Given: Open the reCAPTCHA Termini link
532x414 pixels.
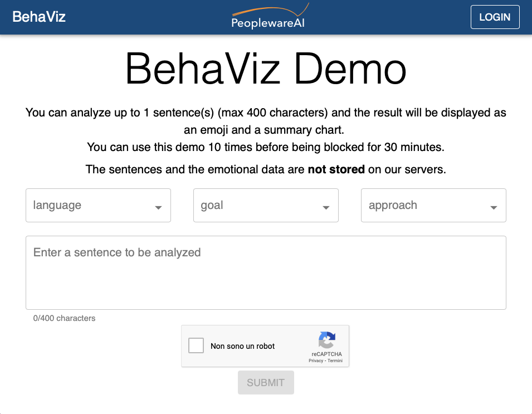Looking at the screenshot, I should tap(334, 361).
